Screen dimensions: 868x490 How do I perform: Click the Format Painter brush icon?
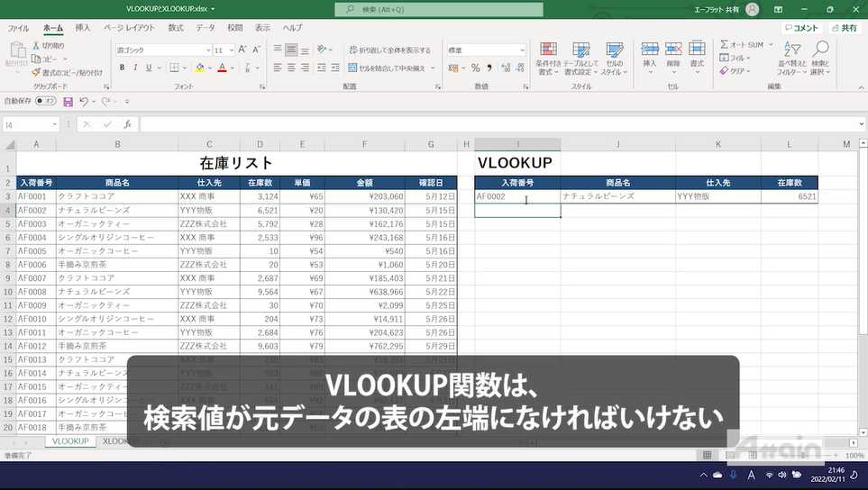[36, 72]
